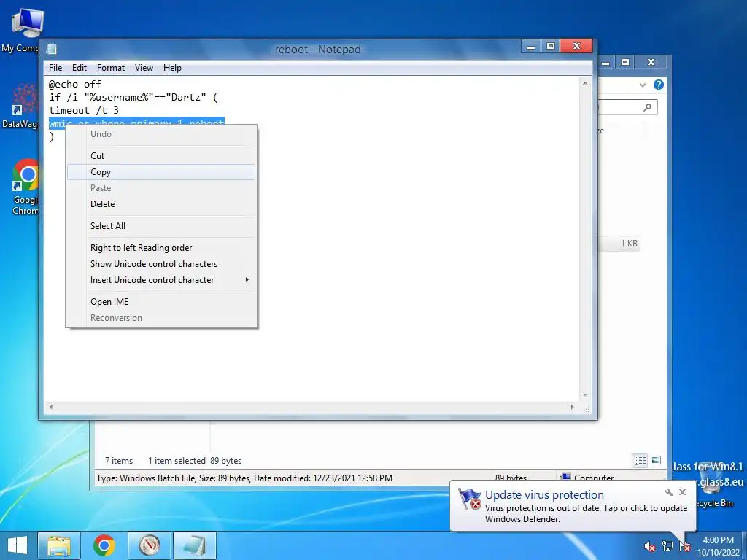Click the Action Center flag tray icon
747x560 pixels.
pos(685,547)
